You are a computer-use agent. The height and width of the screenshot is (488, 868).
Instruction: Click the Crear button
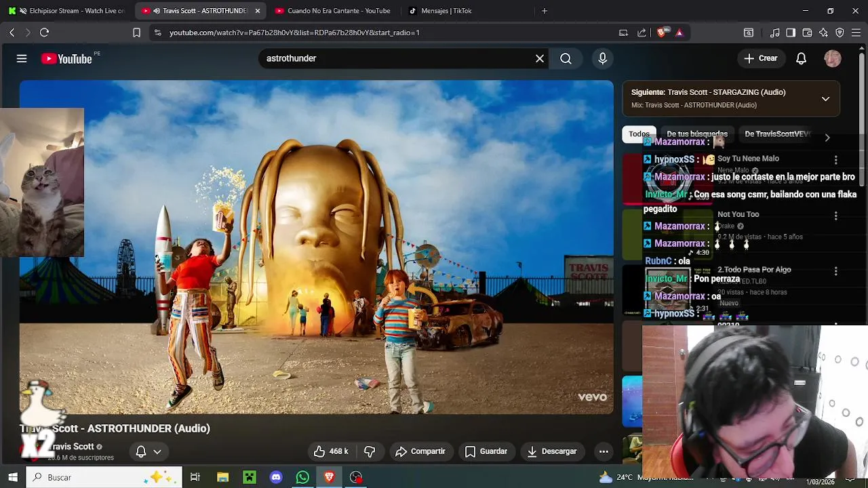pyautogui.click(x=761, y=59)
